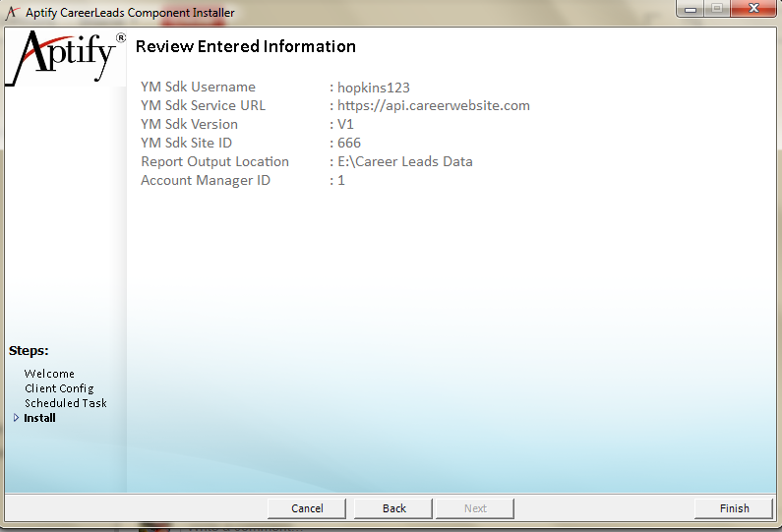782x532 pixels.
Task: Click the Cancel button
Action: click(x=307, y=508)
